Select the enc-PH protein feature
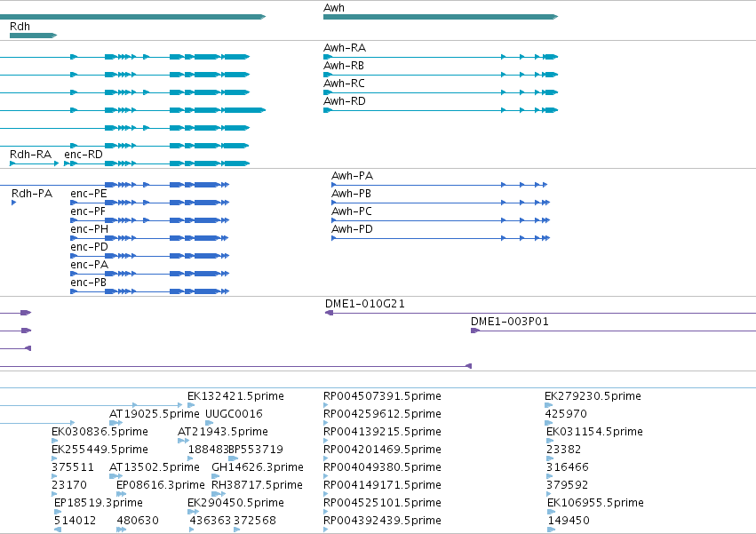The width and height of the screenshot is (756, 534). tap(149, 238)
